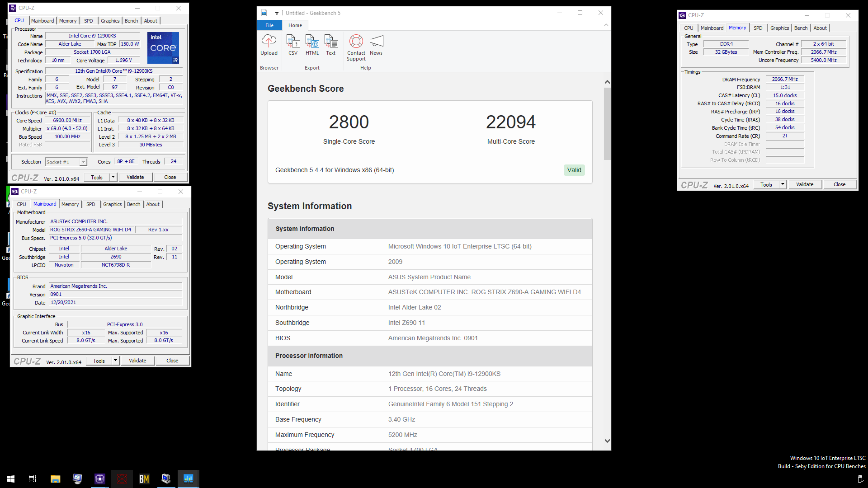Click the DRAM Frequency 2066.7 MHz value
The image size is (868, 488).
point(785,79)
